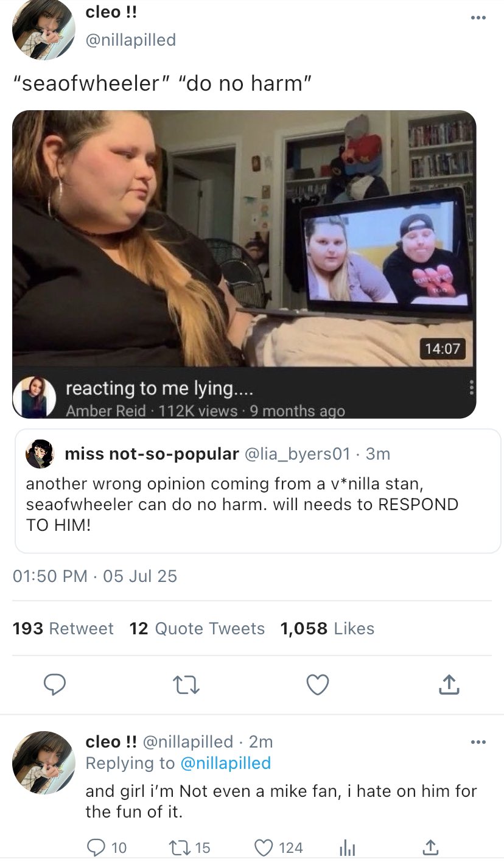Open video options three-dot menu

pos(469,388)
